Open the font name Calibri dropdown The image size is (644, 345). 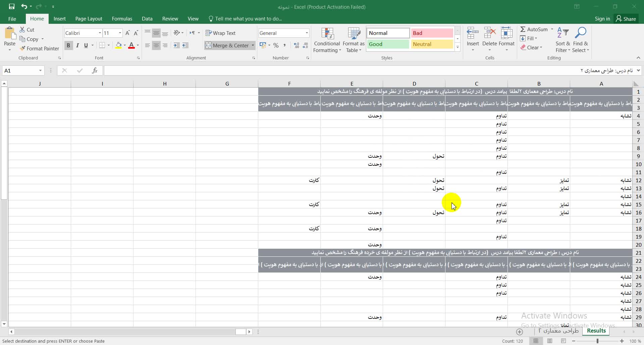pyautogui.click(x=100, y=33)
